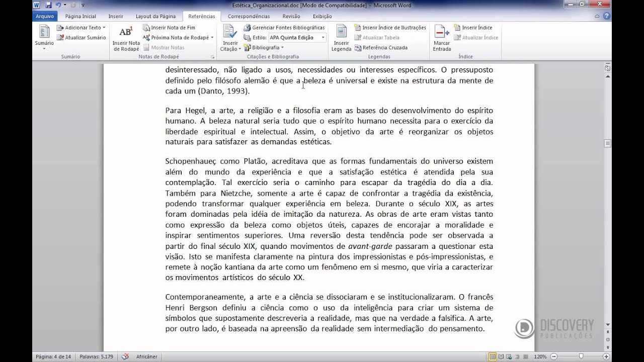Switch to Outline view
The width and height of the screenshot is (644, 362).
(518, 356)
